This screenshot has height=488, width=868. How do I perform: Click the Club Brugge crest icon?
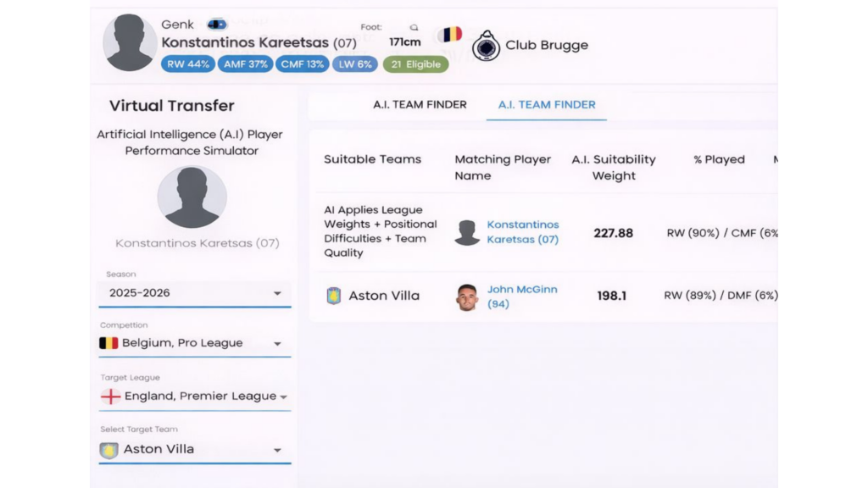486,46
